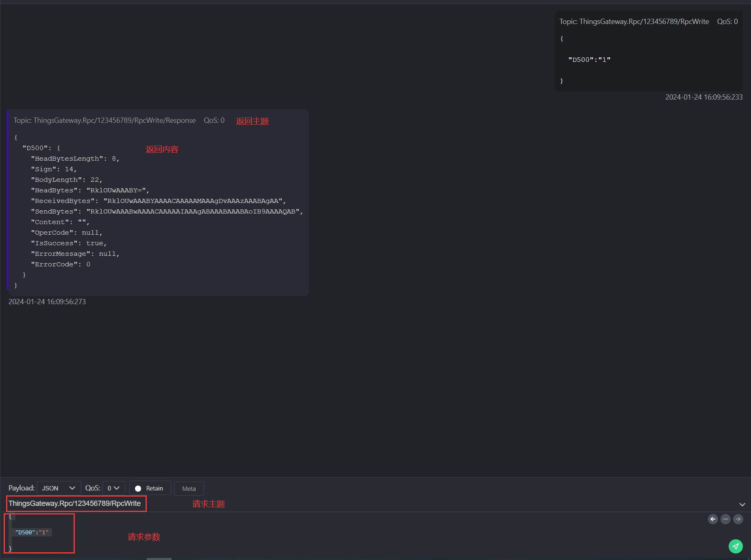Click the "IsSuccess": true line in response
The height and width of the screenshot is (560, 751).
click(69, 243)
